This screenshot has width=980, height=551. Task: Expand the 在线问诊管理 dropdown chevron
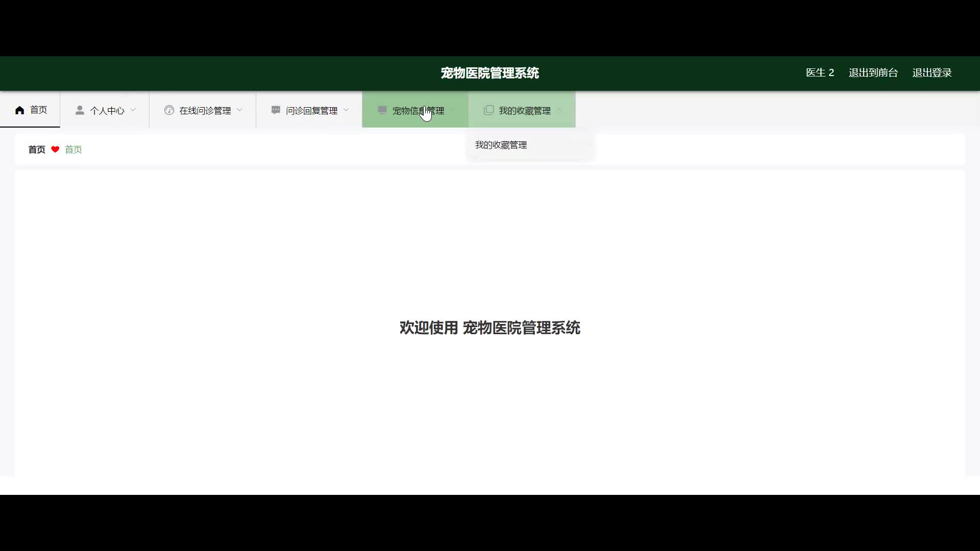[240, 110]
